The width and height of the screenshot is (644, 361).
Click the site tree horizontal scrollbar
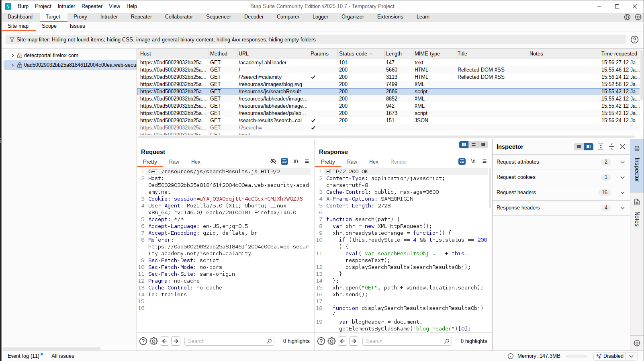tap(52, 349)
